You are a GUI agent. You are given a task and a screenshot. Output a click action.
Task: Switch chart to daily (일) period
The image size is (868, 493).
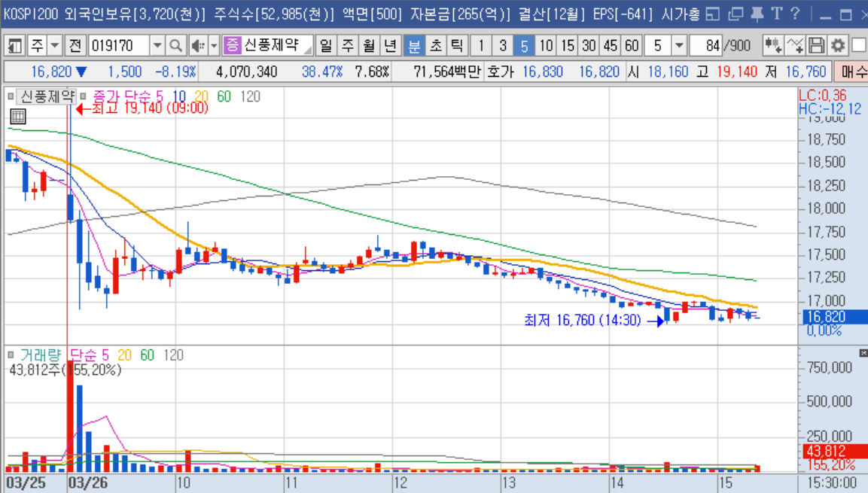click(x=326, y=45)
